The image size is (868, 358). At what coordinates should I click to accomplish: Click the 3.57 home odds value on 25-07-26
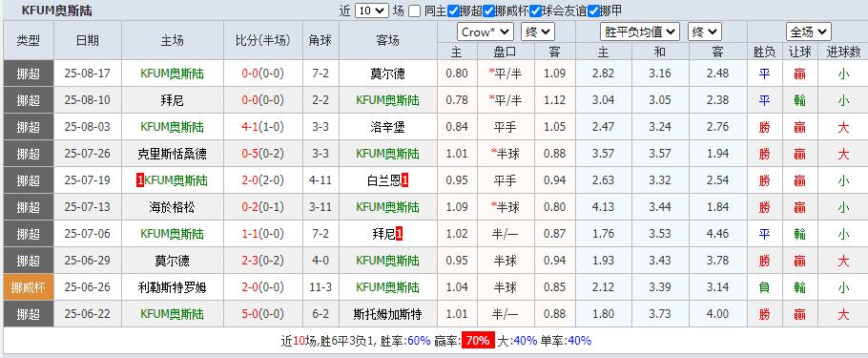[x=604, y=154]
